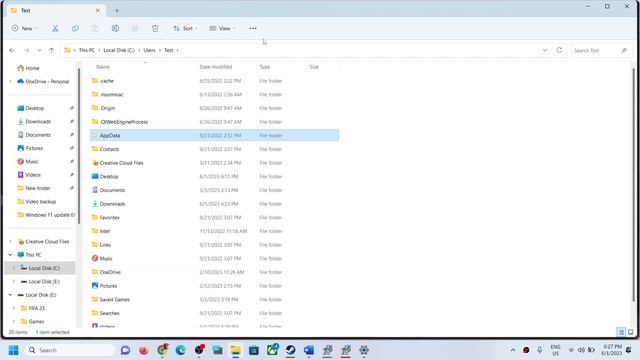Screen dimensions: 640x360
Task: Click the Forward navigation arrow
Action: point(27,50)
